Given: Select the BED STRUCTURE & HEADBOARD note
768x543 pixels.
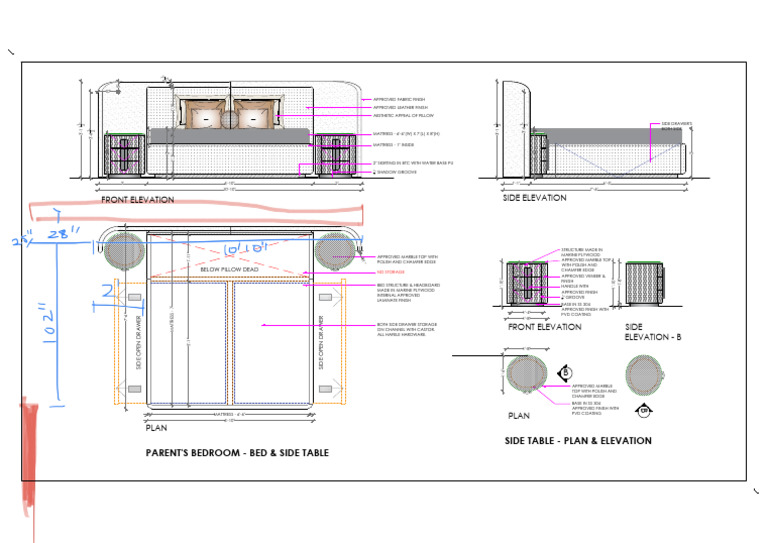Looking at the screenshot, I should pos(408,292).
